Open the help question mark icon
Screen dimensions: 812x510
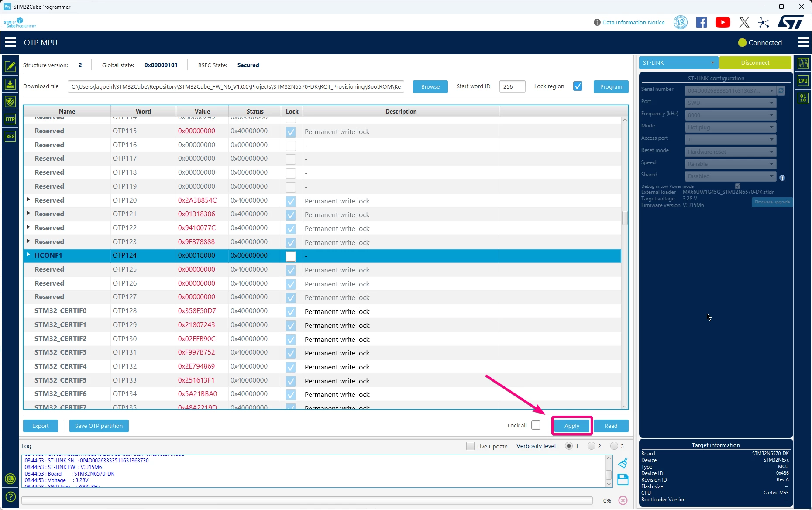click(10, 497)
